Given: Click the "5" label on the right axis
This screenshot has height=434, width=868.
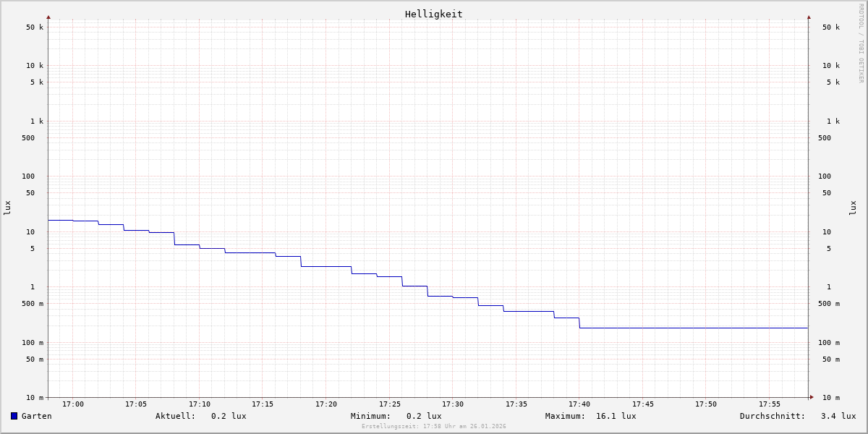Looking at the screenshot, I should (829, 249).
